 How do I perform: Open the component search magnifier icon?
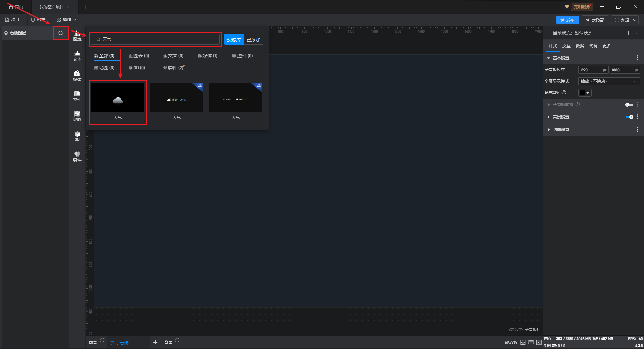pos(61,33)
